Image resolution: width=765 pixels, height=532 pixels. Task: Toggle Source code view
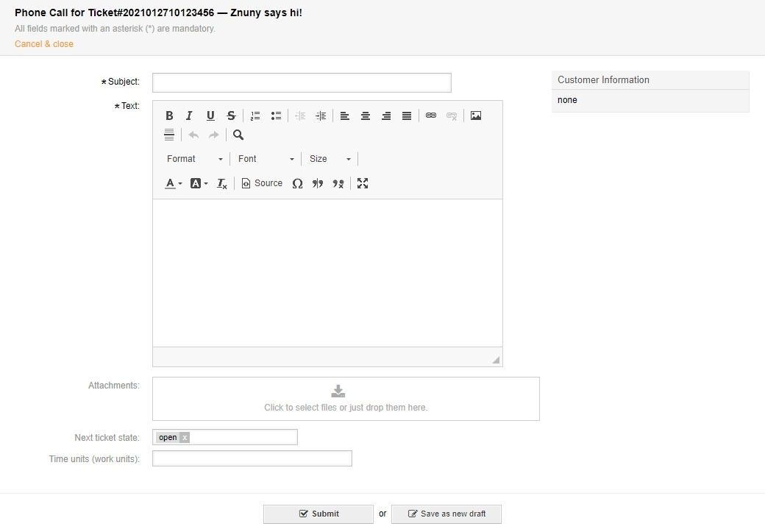coord(262,183)
